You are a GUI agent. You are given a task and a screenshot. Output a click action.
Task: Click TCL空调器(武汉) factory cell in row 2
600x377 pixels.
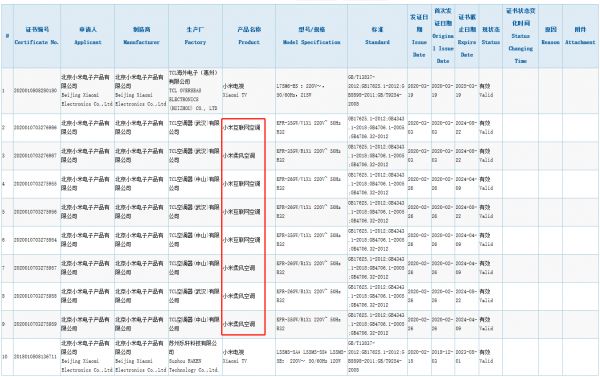pos(194,127)
